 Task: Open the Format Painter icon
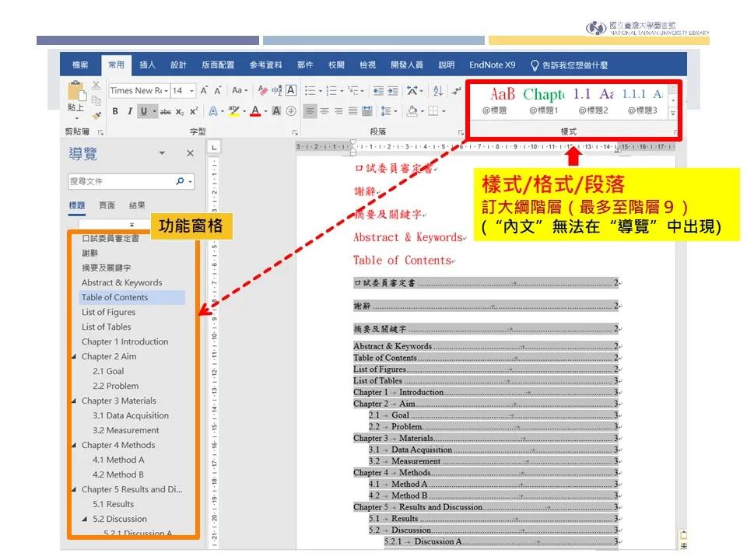pyautogui.click(x=96, y=114)
